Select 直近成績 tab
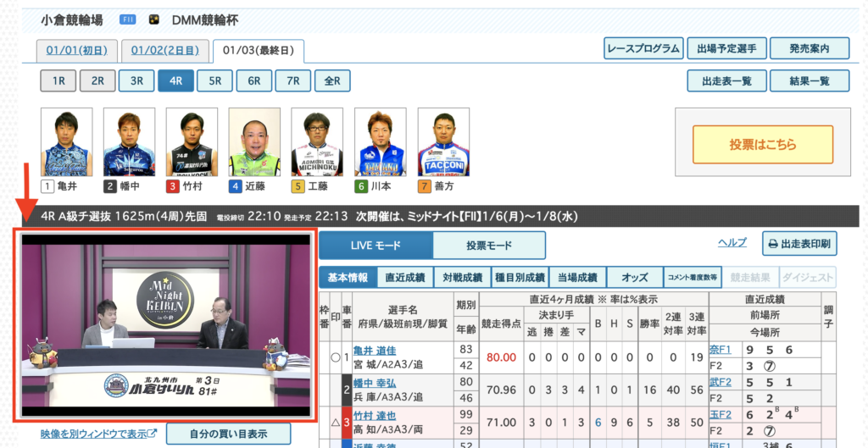Viewport: 868px width, 448px height. pos(404,278)
